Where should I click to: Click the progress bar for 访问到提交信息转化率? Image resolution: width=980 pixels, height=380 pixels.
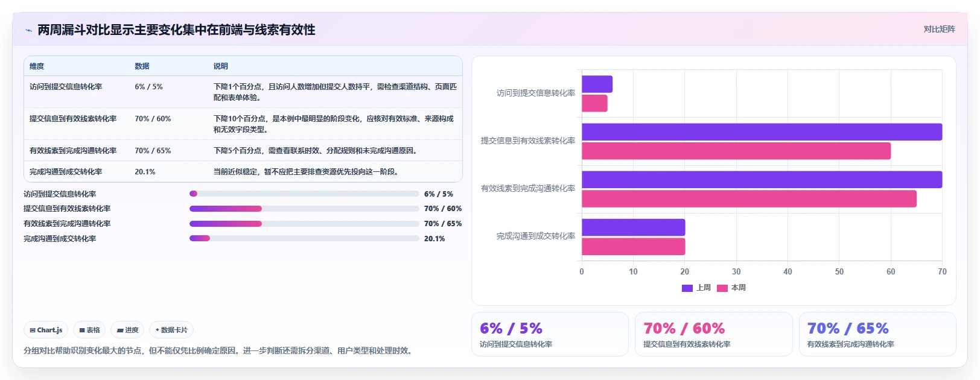pyautogui.click(x=304, y=194)
